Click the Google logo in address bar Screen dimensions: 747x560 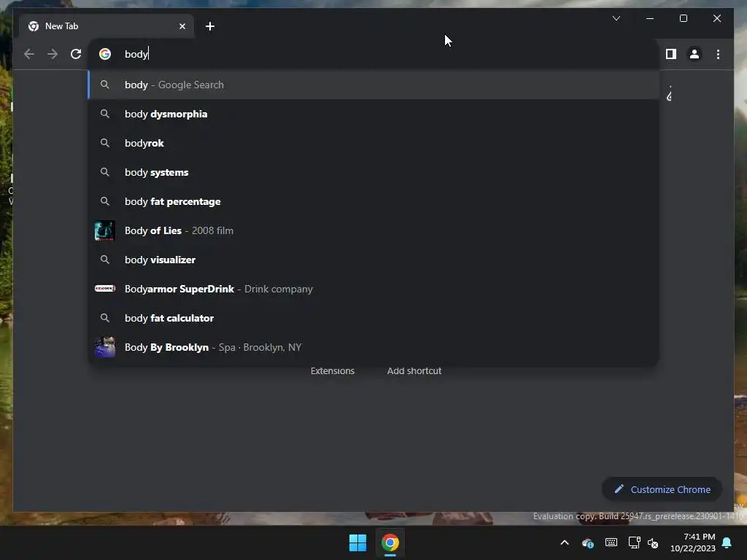pos(105,54)
